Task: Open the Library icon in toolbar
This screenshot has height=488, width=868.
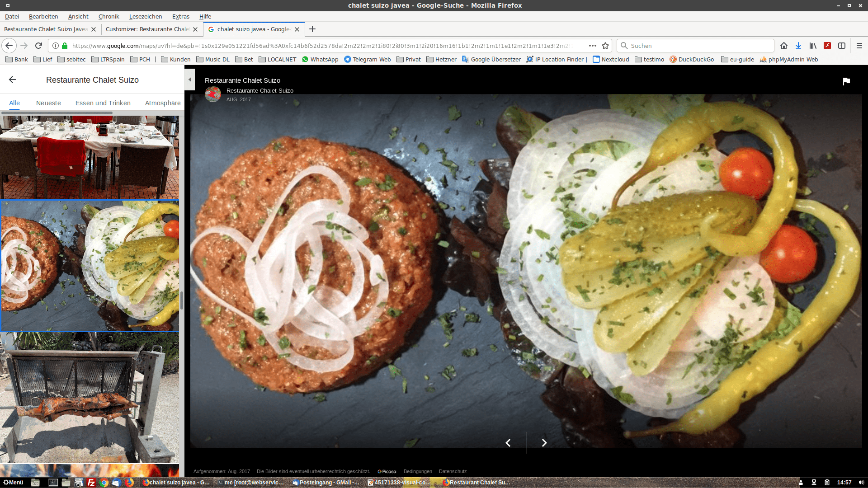Action: (813, 46)
